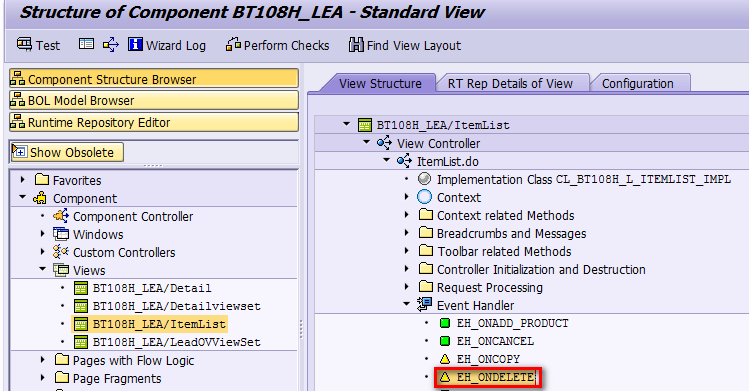Collapse the ItemList.do node
Screen dimensions: 749x391
[x=386, y=160]
